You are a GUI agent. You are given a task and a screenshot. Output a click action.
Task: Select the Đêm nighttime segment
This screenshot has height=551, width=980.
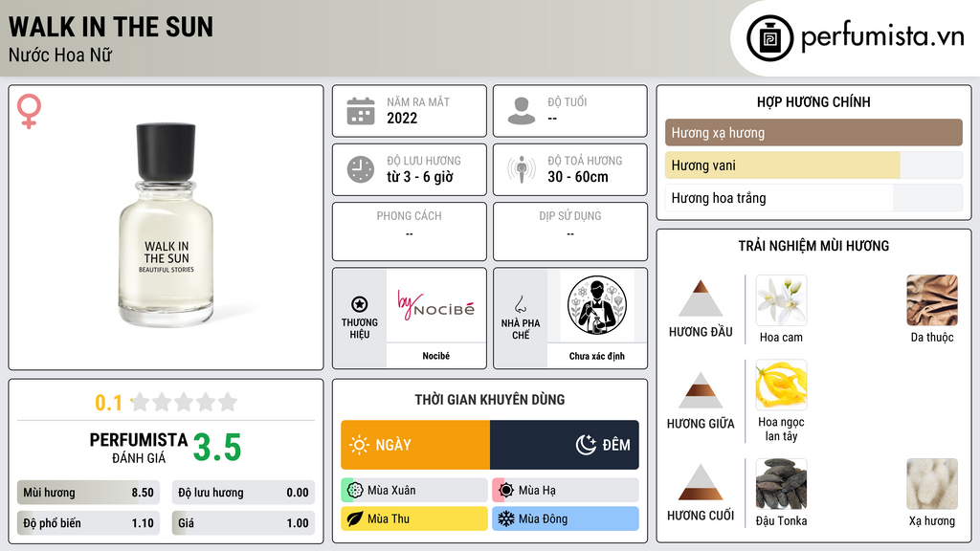(x=565, y=445)
